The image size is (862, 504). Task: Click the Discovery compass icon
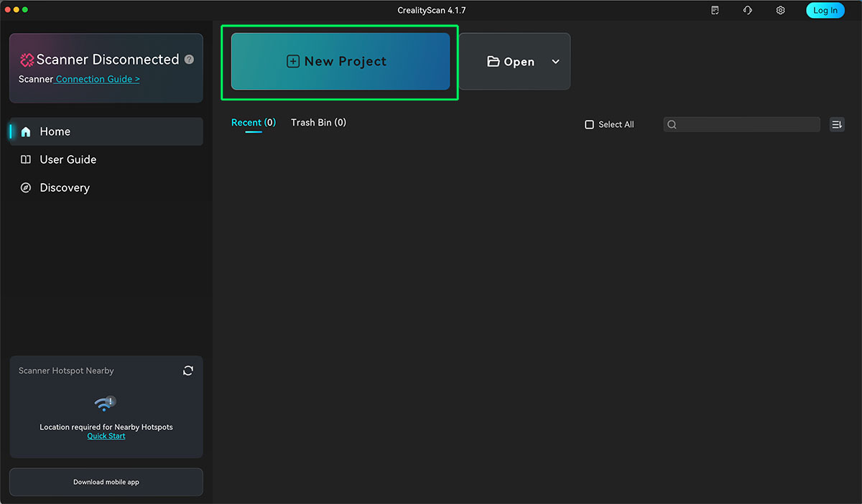[x=26, y=187]
